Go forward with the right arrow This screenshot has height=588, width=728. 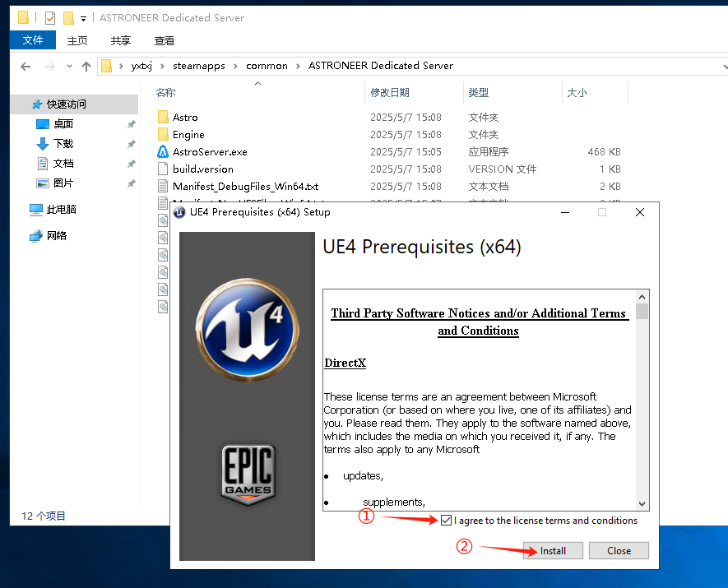pos(49,67)
